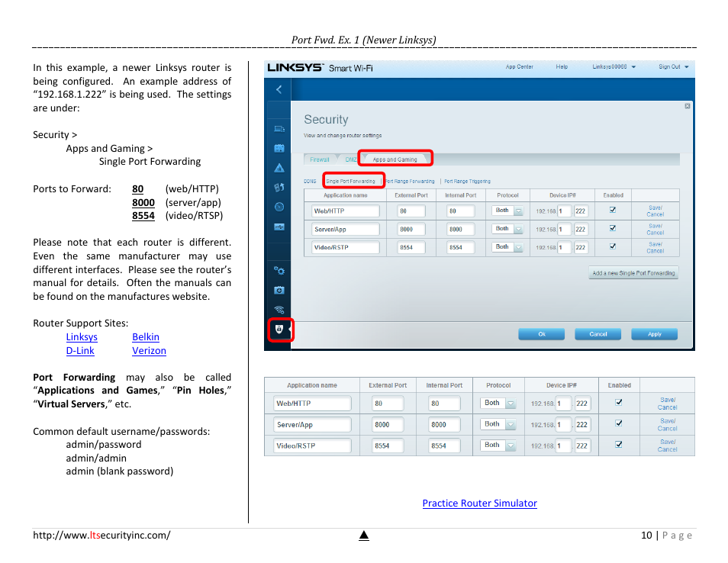Click Web/HTTP application name field in router window
Image resolution: width=728 pixels, height=563 pixels.
346,211
